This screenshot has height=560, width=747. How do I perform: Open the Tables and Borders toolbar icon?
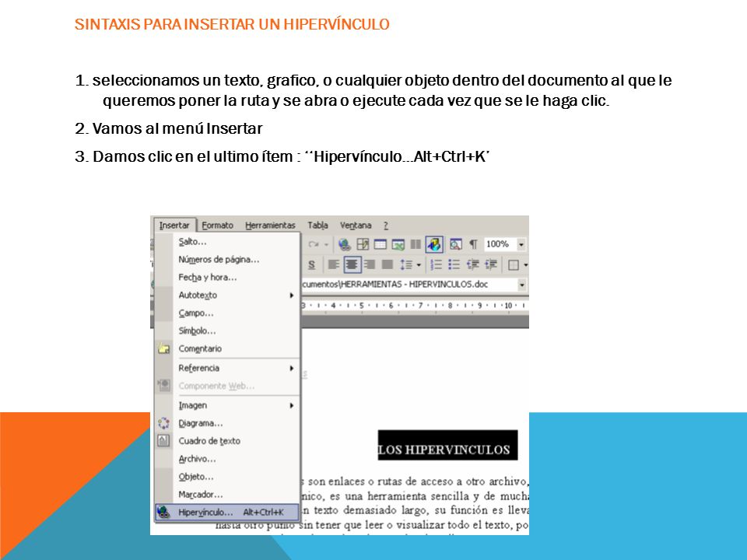(x=363, y=244)
